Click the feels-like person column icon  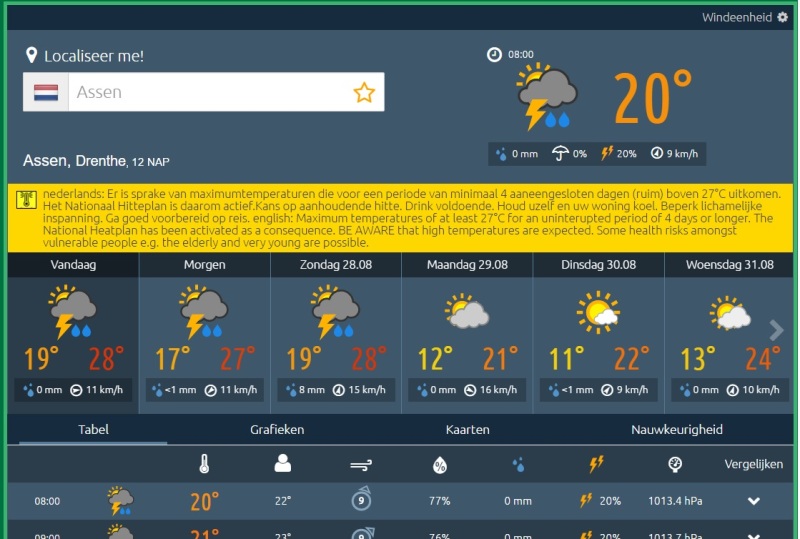pos(283,464)
